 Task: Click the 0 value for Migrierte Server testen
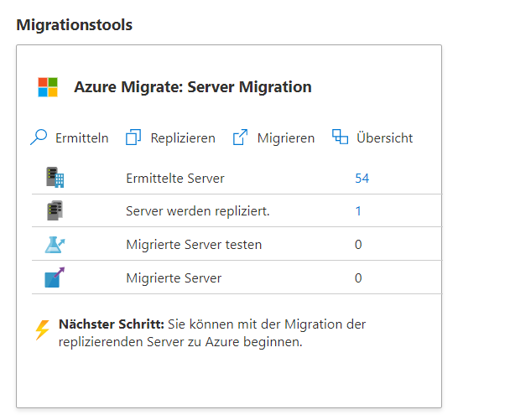click(x=358, y=245)
